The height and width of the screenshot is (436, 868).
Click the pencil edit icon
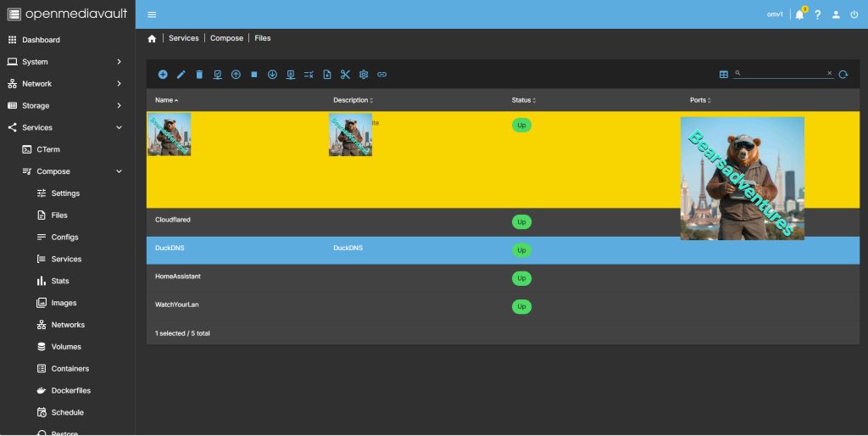[181, 75]
